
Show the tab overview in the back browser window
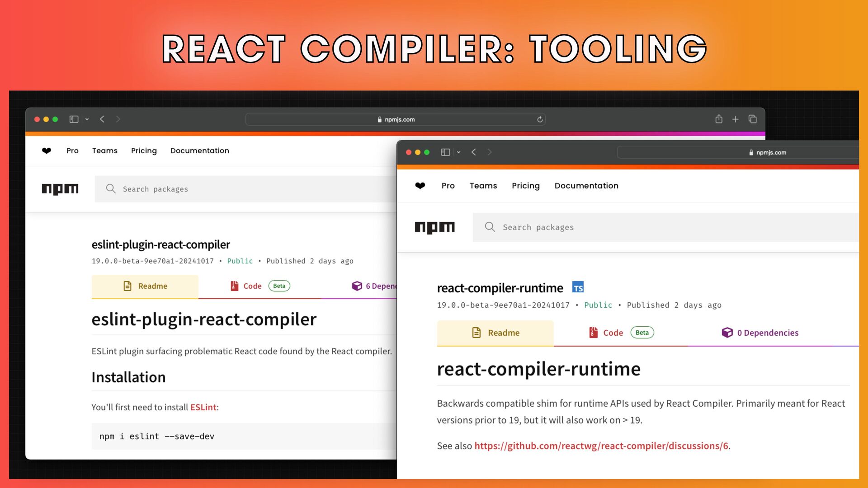click(753, 119)
